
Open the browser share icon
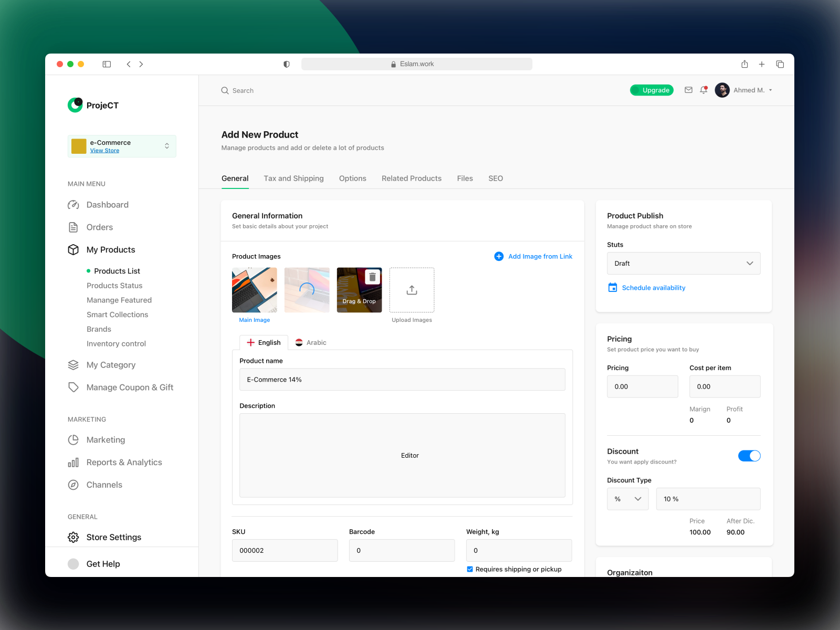[744, 64]
